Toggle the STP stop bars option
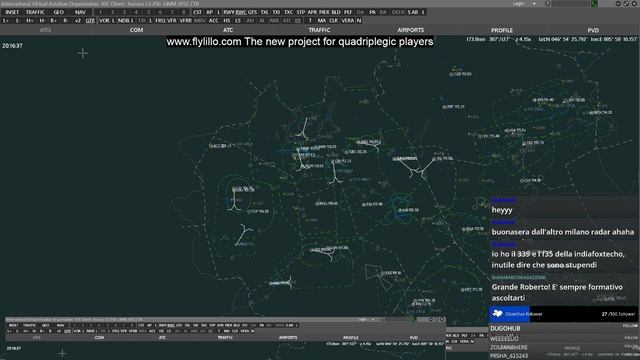 tap(301, 12)
